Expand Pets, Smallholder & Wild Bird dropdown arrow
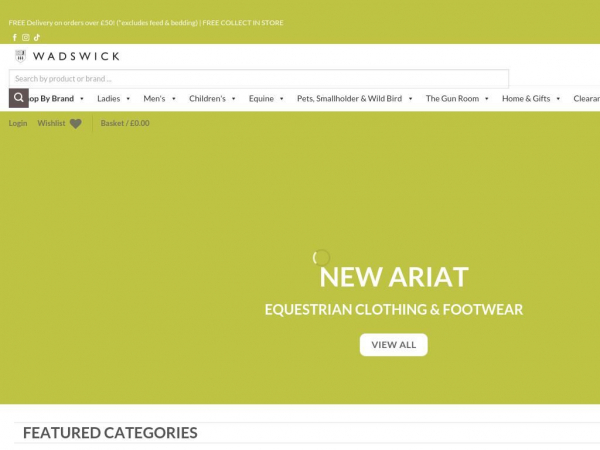This screenshot has height=450, width=600. [x=411, y=99]
